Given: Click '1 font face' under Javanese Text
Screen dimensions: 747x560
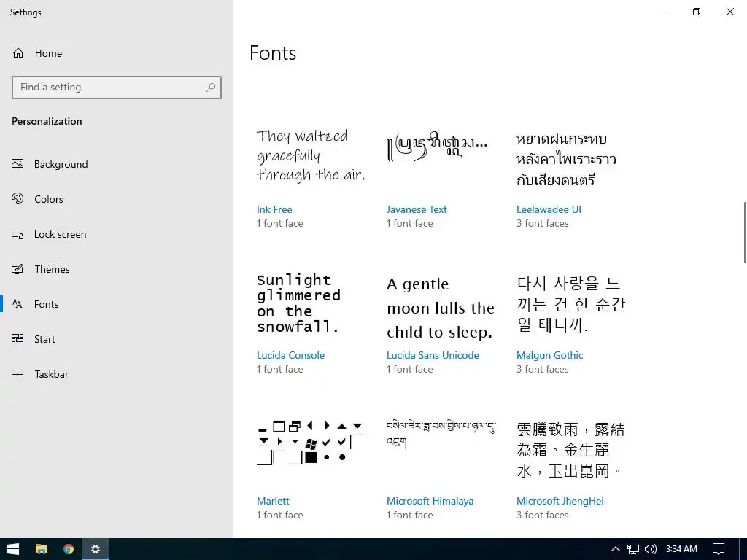Looking at the screenshot, I should click(410, 223).
